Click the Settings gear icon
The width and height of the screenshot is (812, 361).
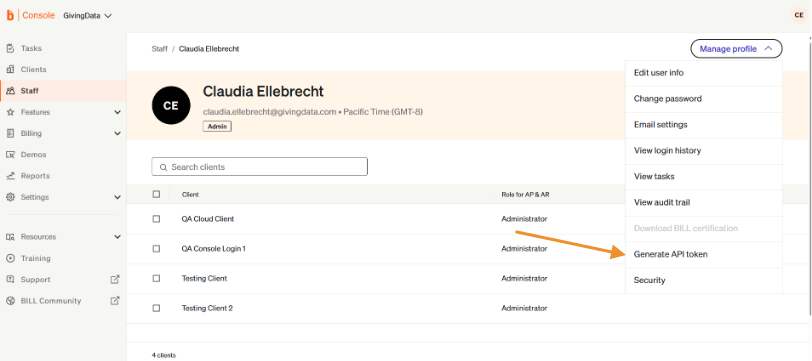coord(10,197)
